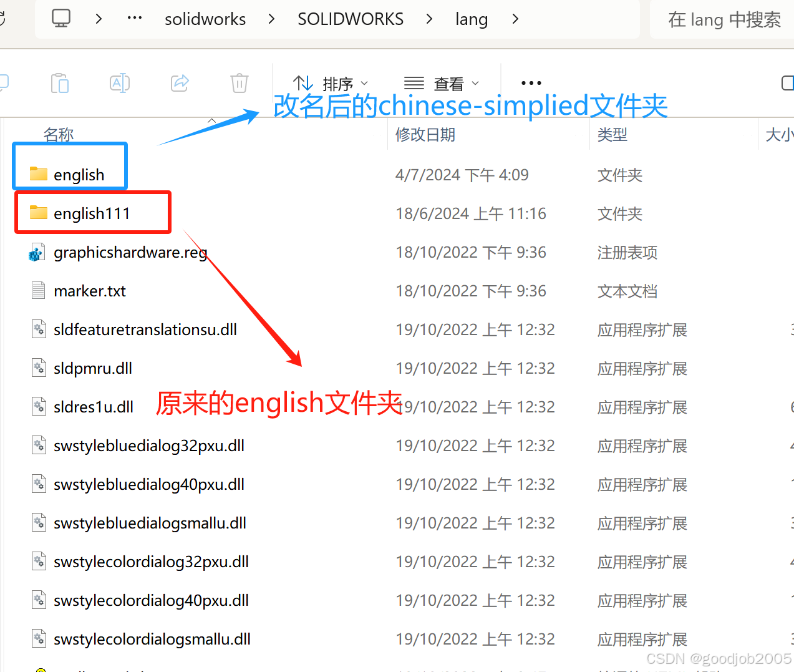Expand the chevron after solidworks breadcrumb
Image resolution: width=794 pixels, height=672 pixels.
[x=271, y=19]
